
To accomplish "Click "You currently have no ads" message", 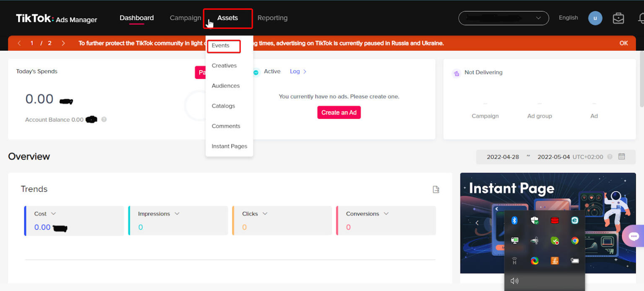I will coord(339,97).
